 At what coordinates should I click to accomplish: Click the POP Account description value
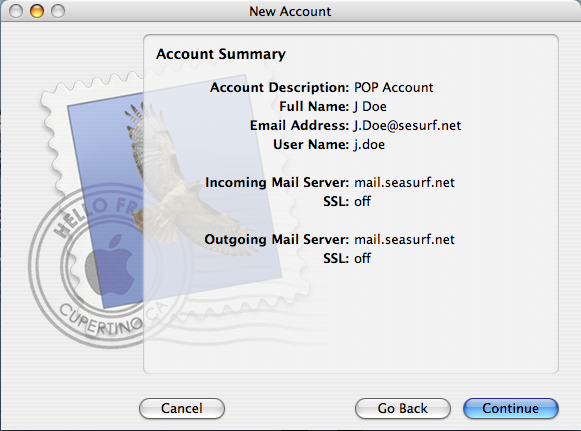[x=394, y=87]
